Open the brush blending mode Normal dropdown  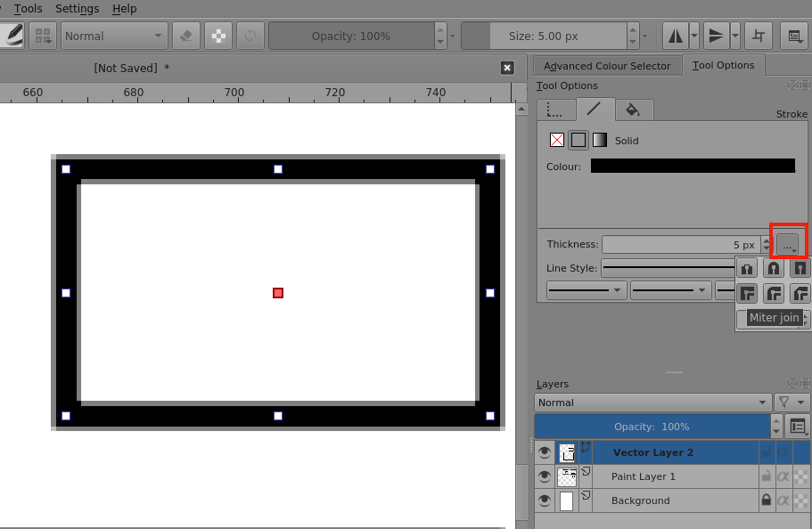click(114, 36)
